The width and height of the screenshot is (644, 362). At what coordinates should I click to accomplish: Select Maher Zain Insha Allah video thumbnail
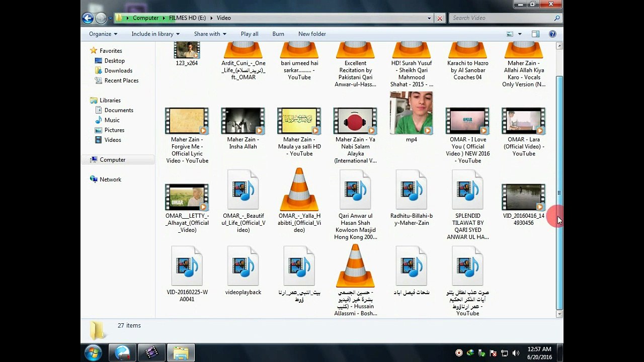pyautogui.click(x=243, y=121)
